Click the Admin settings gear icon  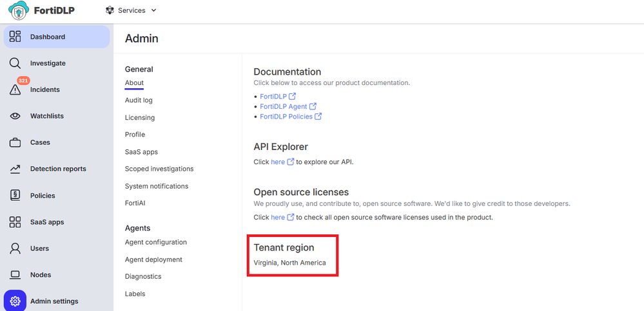click(x=15, y=301)
